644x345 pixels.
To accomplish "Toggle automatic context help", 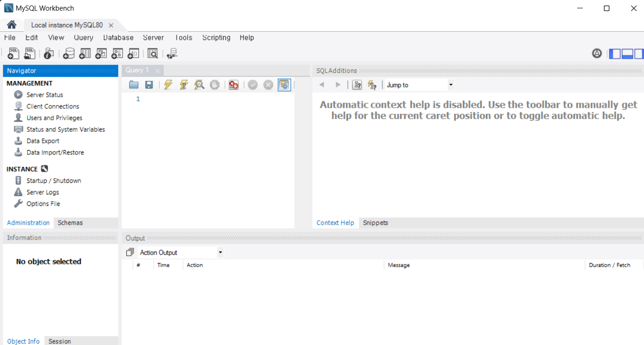I will 372,85.
